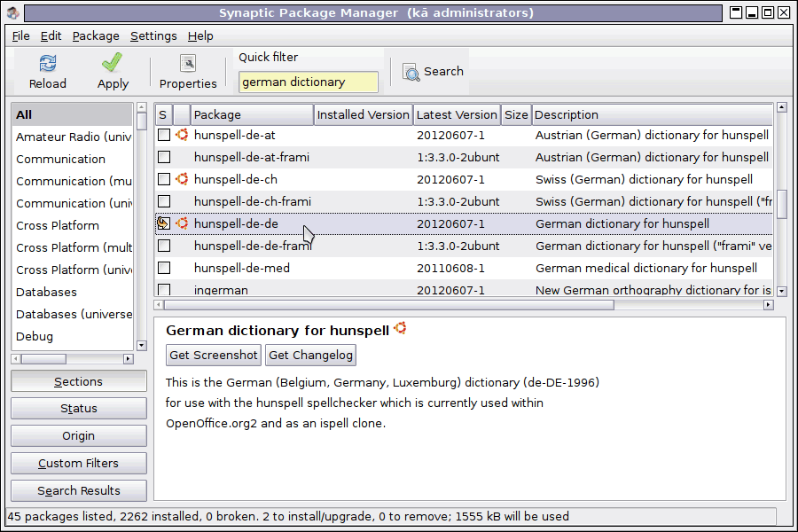Click the Get Screenshot button
Viewport: 798px width, 532px height.
click(x=213, y=356)
